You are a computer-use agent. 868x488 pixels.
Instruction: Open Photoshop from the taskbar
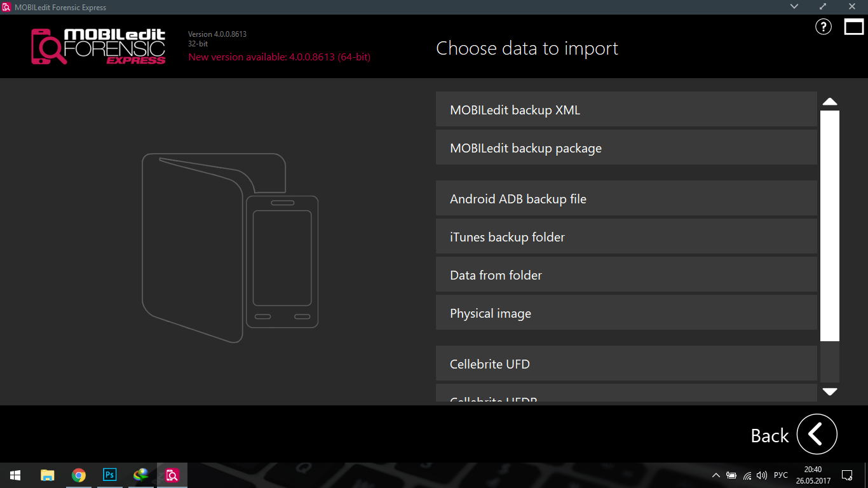(x=109, y=475)
